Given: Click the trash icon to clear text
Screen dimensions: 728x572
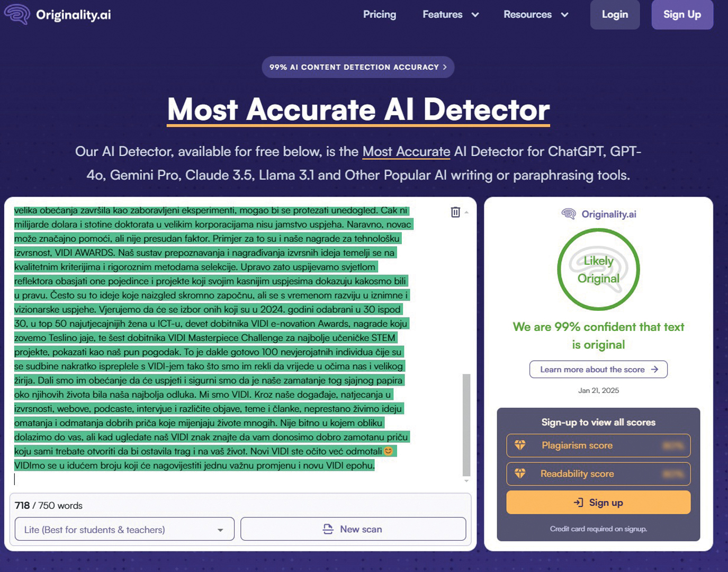Looking at the screenshot, I should [455, 212].
